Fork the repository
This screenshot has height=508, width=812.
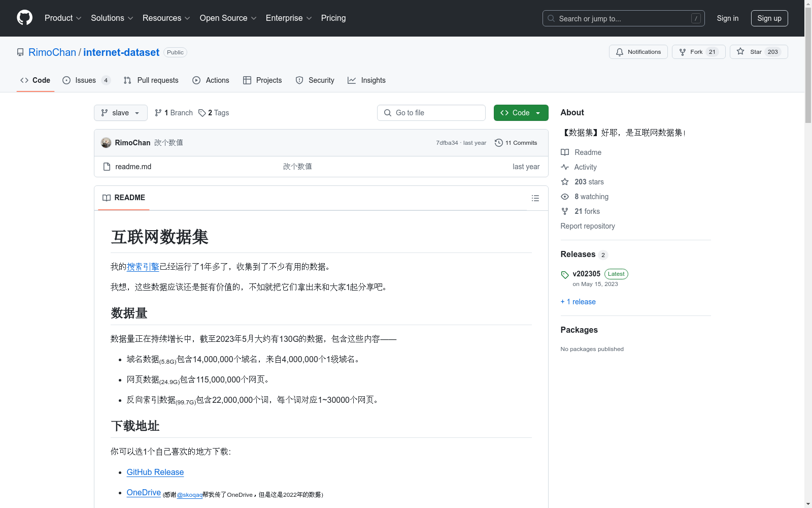(699, 52)
